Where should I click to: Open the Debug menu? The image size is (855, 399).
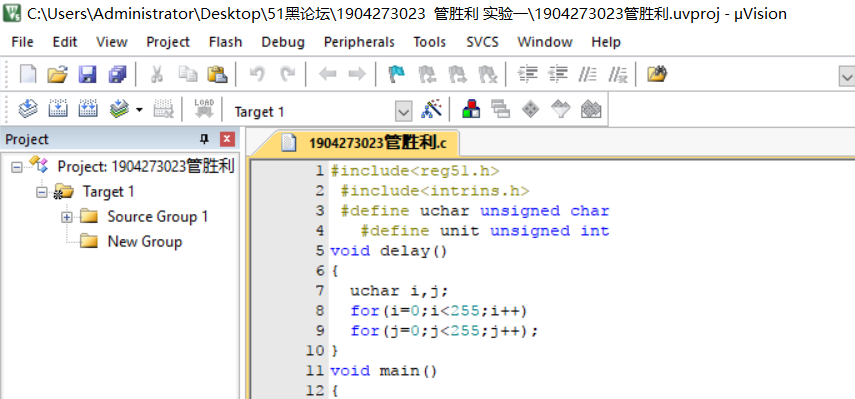point(283,42)
